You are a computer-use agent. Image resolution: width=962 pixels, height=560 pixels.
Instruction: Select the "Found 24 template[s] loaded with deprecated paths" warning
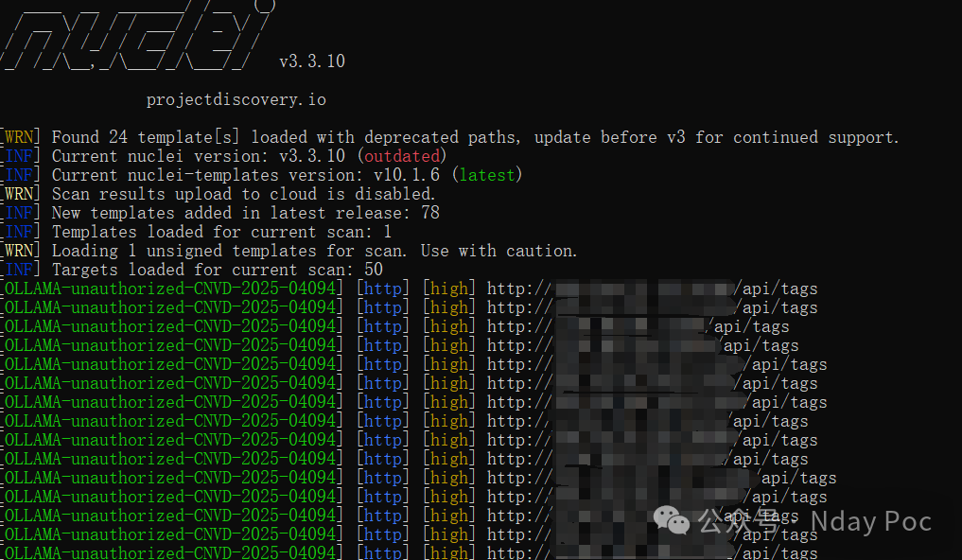pos(286,137)
